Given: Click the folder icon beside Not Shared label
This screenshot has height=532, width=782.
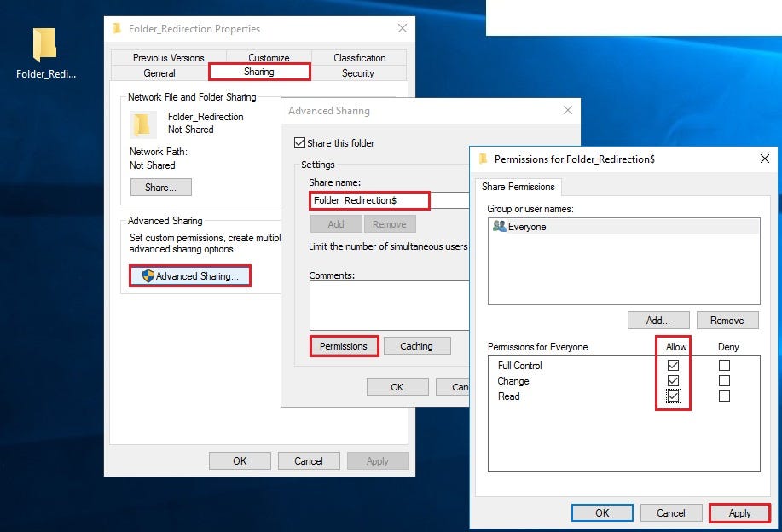Looking at the screenshot, I should tap(142, 124).
